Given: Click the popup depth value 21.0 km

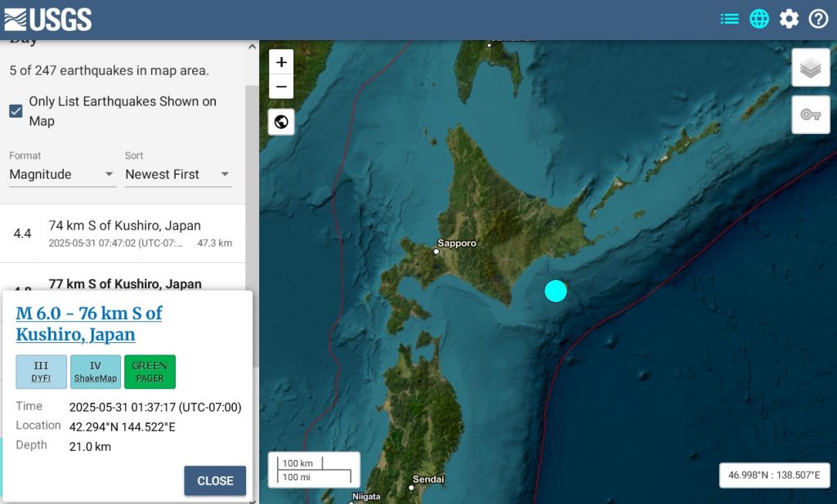Looking at the screenshot, I should click(x=90, y=446).
